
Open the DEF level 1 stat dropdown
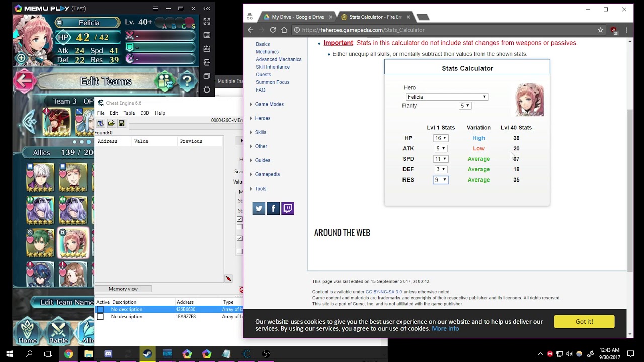(441, 169)
